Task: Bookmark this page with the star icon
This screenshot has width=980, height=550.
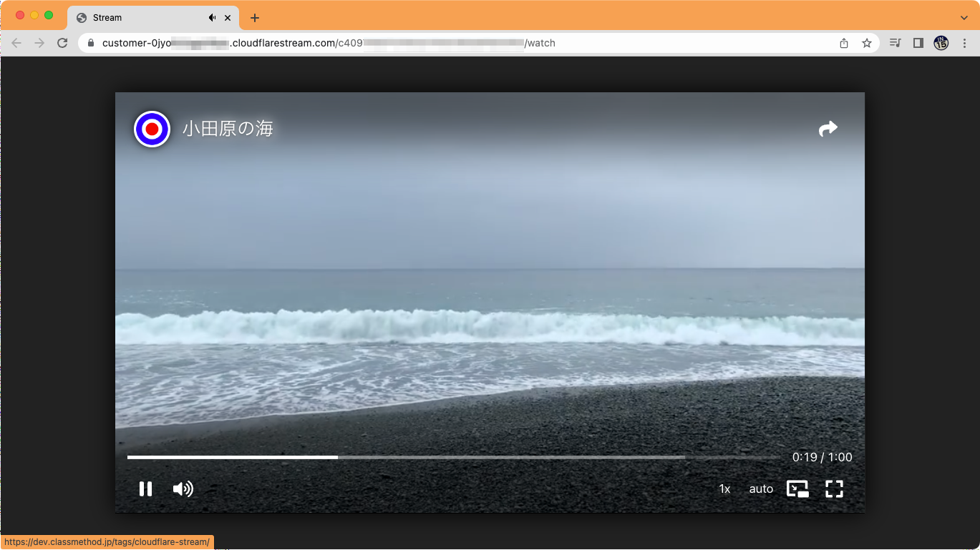Action: pyautogui.click(x=867, y=43)
